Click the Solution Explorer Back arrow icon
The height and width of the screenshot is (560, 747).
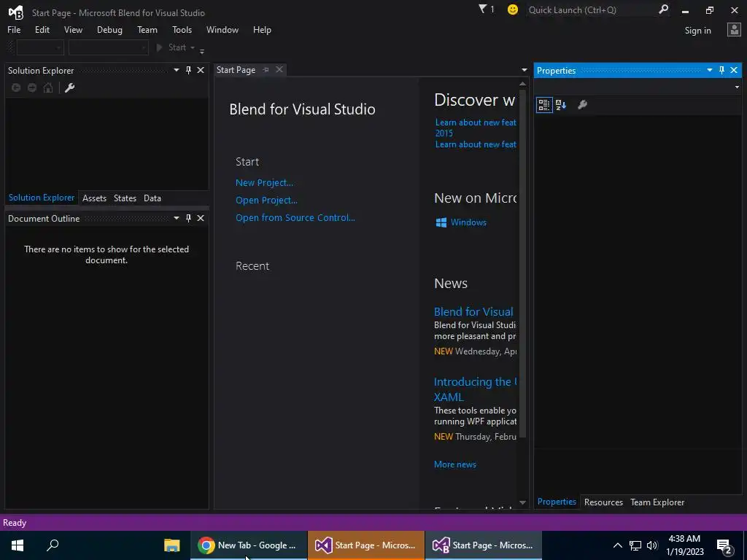[x=16, y=87]
